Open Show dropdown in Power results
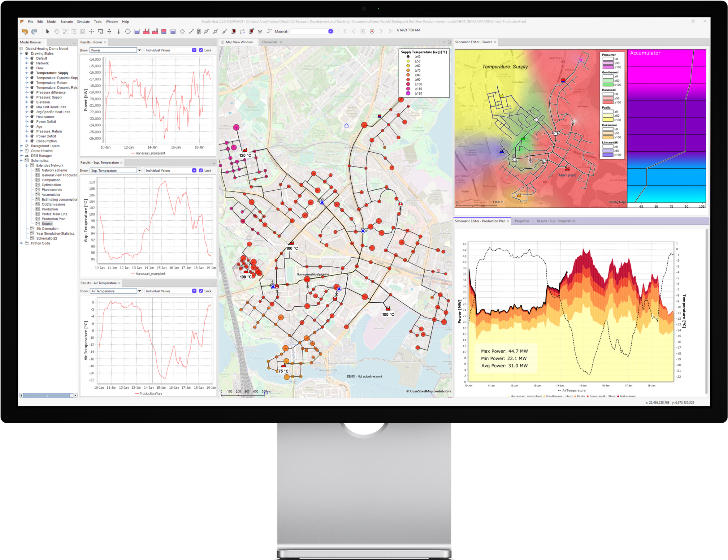This screenshot has width=728, height=560. [139, 50]
